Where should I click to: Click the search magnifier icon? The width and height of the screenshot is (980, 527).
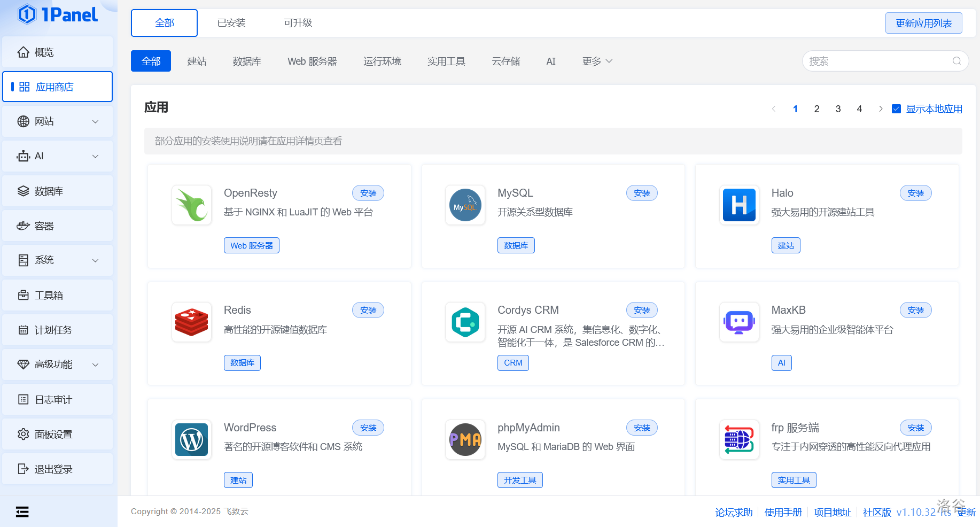pos(956,61)
